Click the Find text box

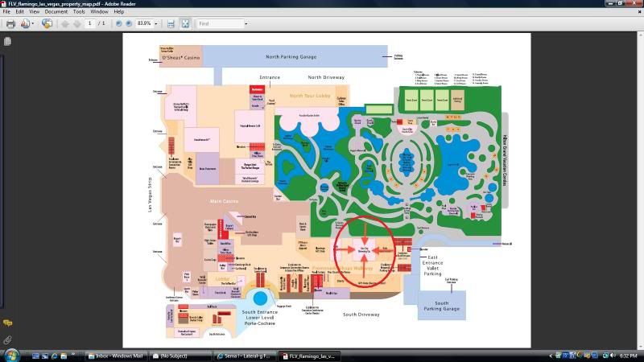(219, 24)
